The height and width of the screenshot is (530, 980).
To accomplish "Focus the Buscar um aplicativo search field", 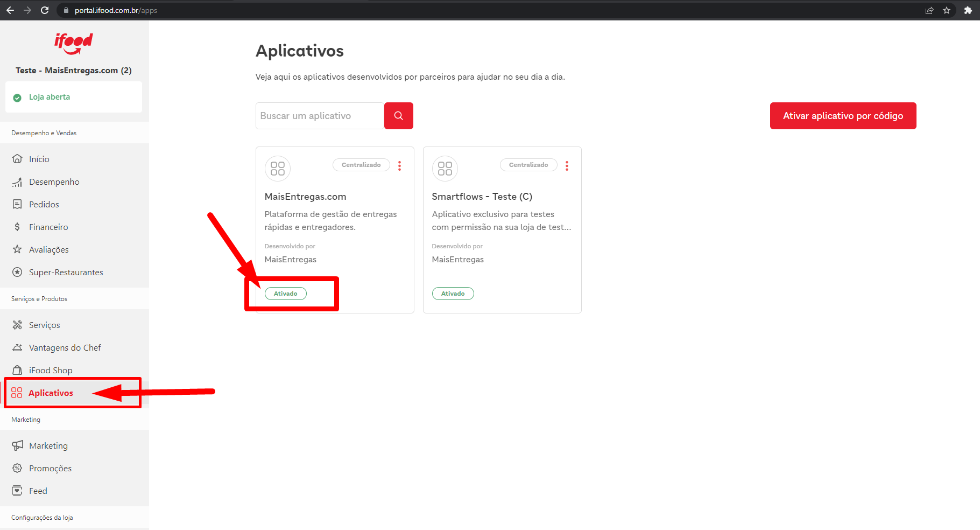I will pos(320,116).
